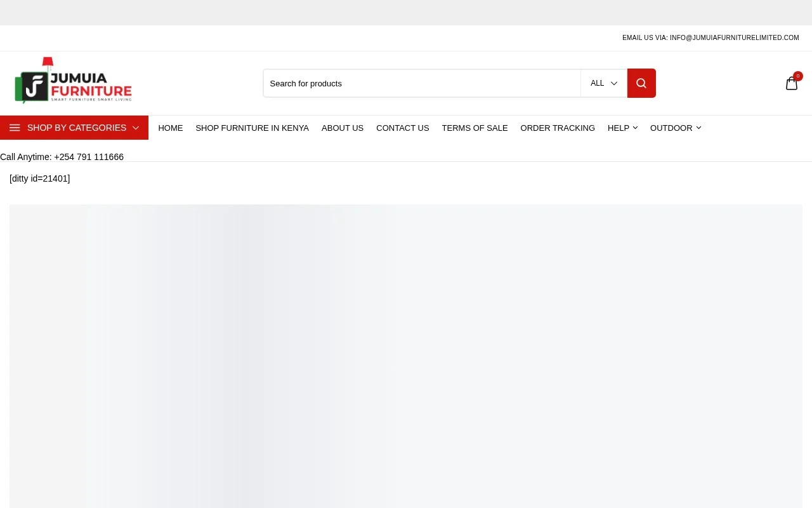Focus the Search for products field
The image size is (812, 508).
tap(422, 83)
